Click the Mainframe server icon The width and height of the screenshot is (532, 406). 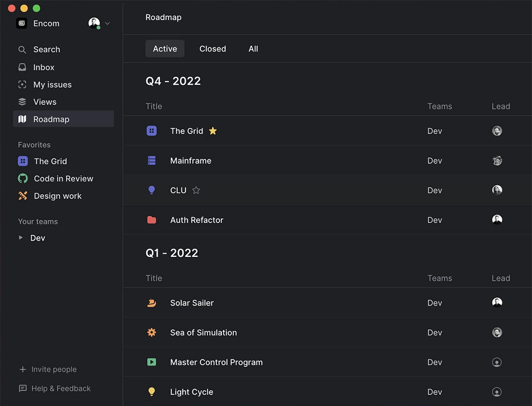tap(152, 161)
